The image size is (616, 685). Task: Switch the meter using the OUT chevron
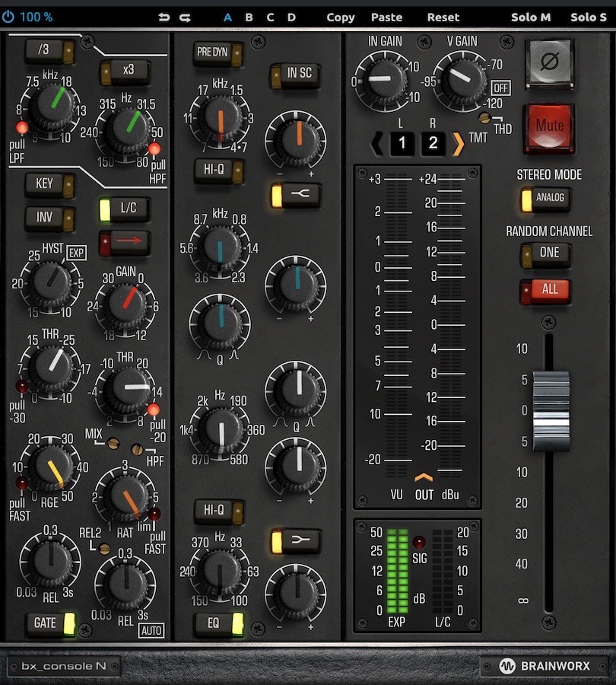(x=424, y=478)
